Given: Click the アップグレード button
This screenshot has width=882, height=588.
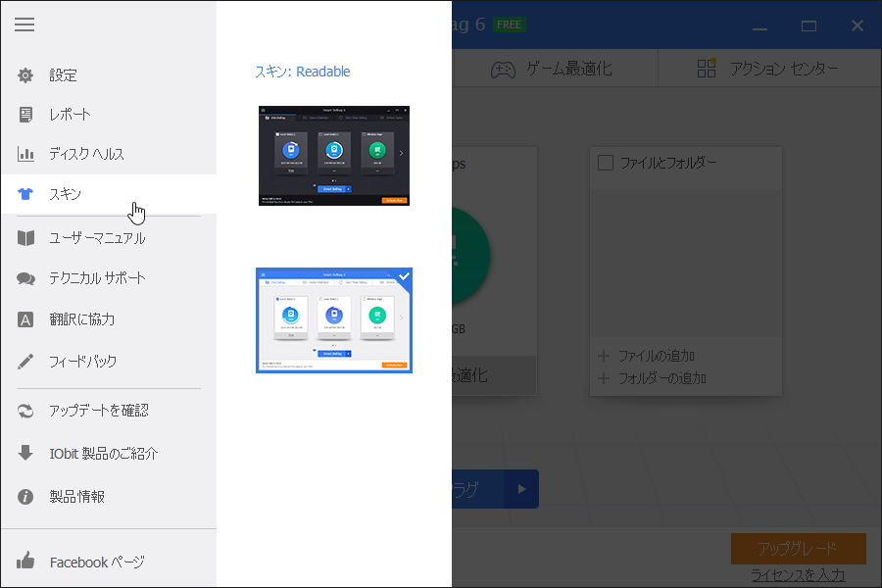Looking at the screenshot, I should click(x=799, y=549).
